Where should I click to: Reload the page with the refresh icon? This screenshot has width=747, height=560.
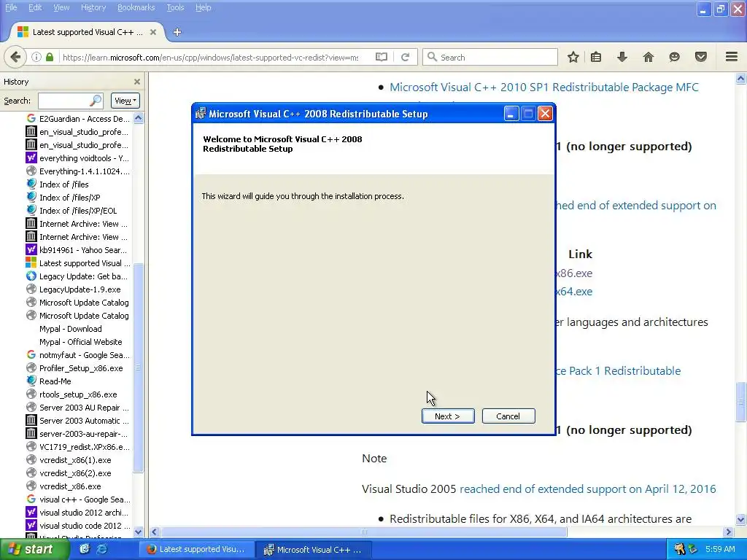click(x=406, y=57)
